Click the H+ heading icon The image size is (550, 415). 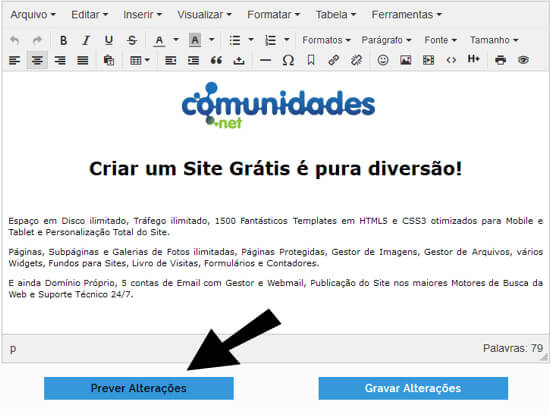474,59
